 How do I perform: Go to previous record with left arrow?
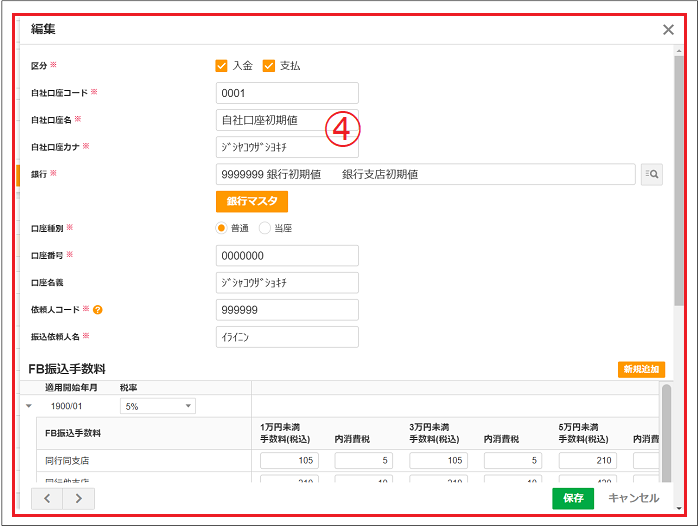47,498
